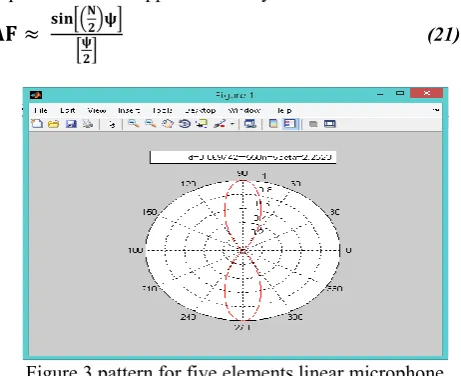
Task: Click the Hide Plot Tools icon
Action: click(313, 124)
